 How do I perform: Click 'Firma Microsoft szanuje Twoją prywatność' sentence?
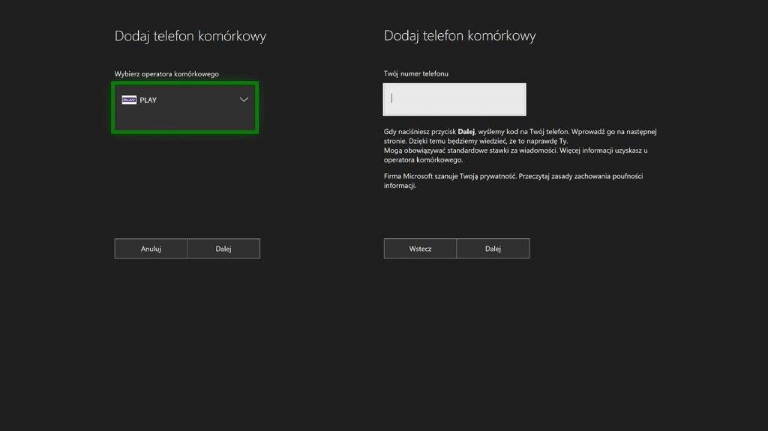point(449,176)
